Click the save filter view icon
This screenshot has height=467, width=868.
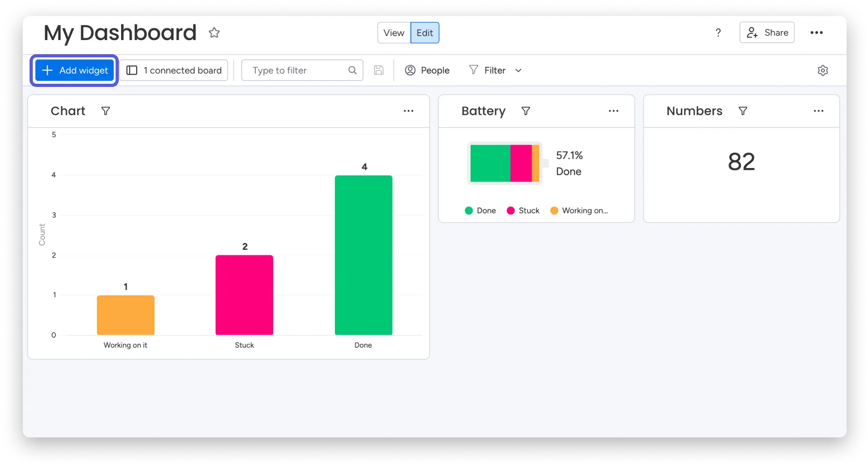[x=379, y=70]
